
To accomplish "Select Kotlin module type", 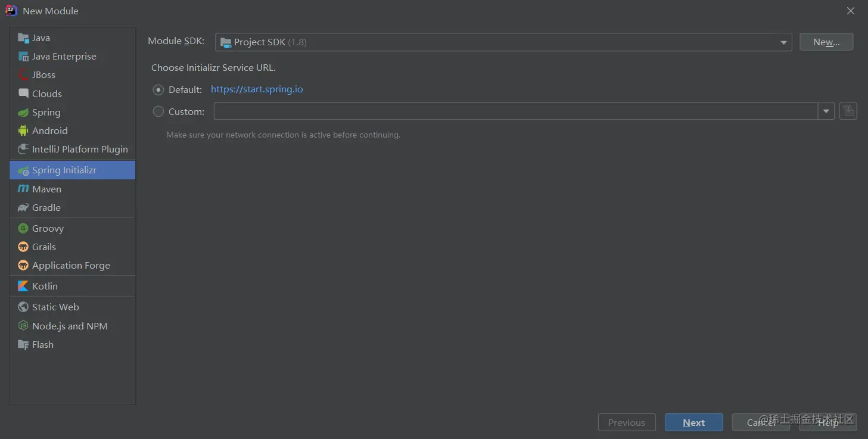I will [73, 286].
